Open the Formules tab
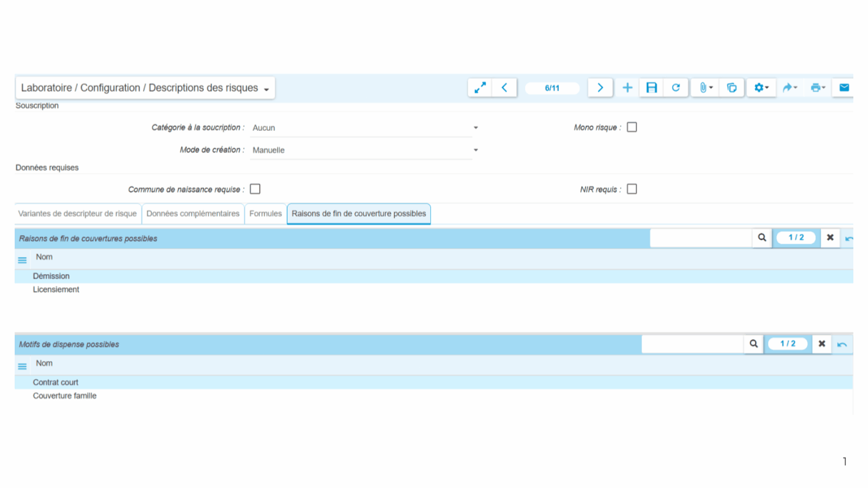 tap(265, 213)
